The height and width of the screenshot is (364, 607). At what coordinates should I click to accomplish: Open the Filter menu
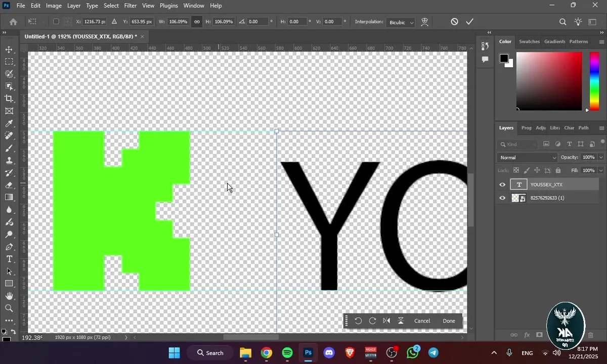[131, 6]
